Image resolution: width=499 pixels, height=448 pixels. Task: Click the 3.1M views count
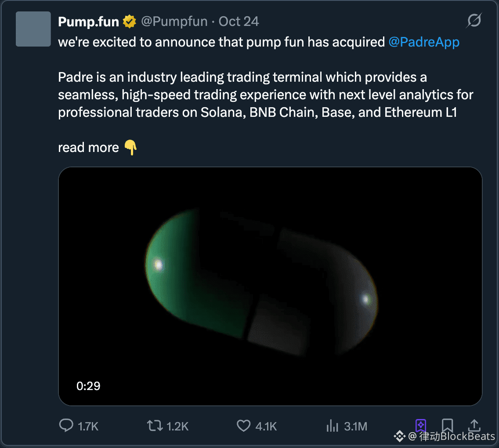click(x=356, y=426)
